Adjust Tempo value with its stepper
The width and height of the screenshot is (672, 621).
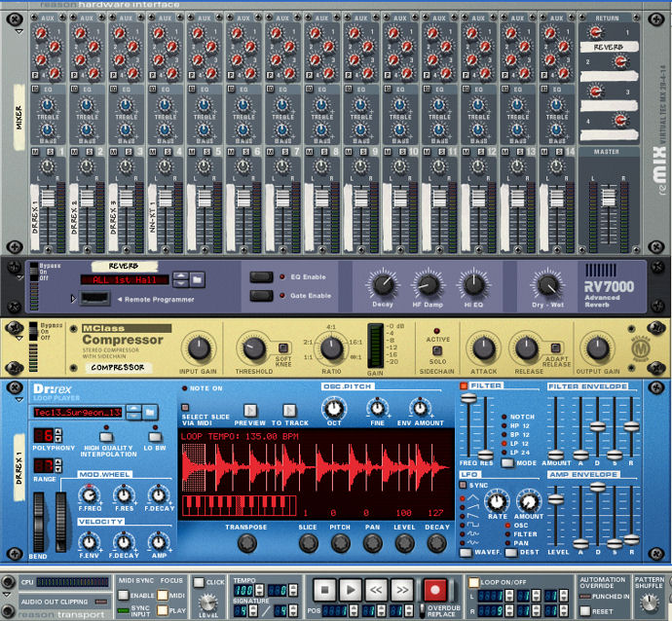(x=259, y=591)
